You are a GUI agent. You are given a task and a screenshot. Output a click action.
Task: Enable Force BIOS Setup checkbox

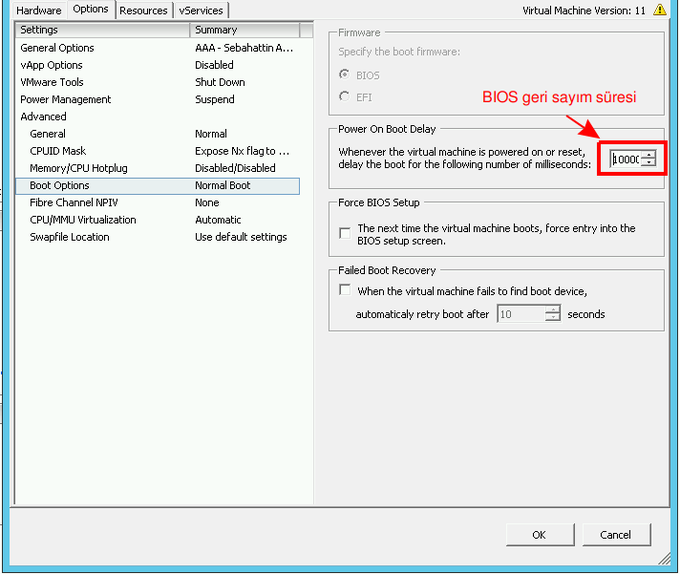pyautogui.click(x=345, y=233)
